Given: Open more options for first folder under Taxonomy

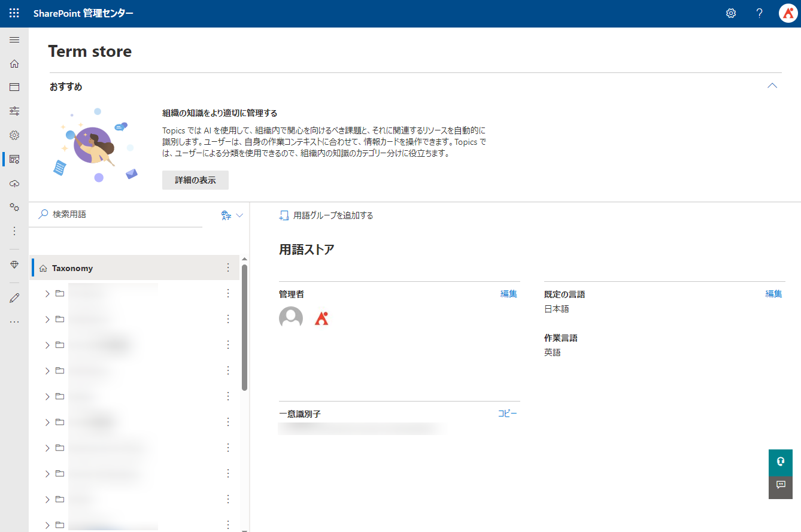Looking at the screenshot, I should point(228,293).
